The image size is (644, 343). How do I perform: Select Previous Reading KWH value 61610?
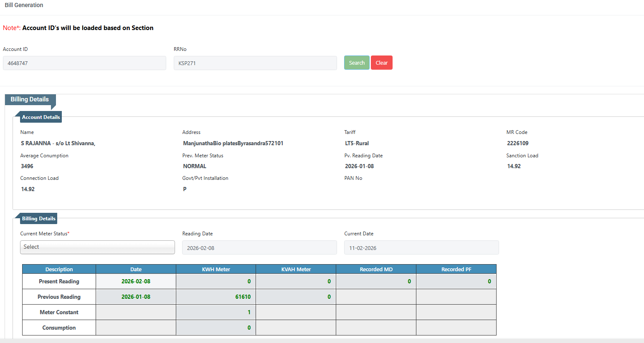point(216,297)
